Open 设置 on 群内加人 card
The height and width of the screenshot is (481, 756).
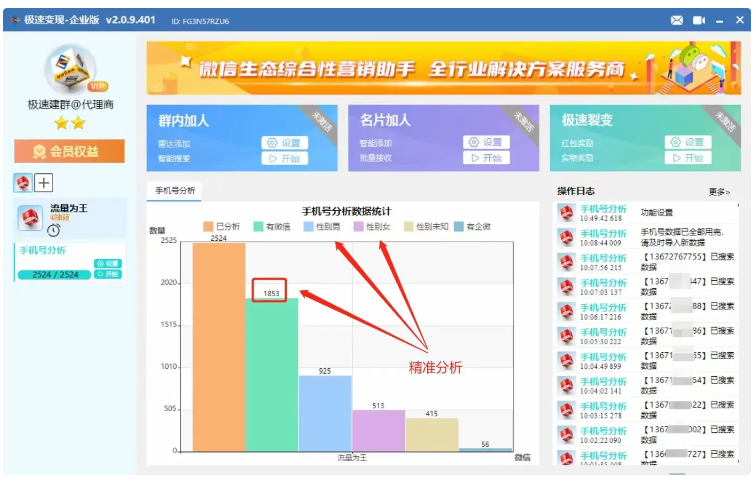[284, 143]
